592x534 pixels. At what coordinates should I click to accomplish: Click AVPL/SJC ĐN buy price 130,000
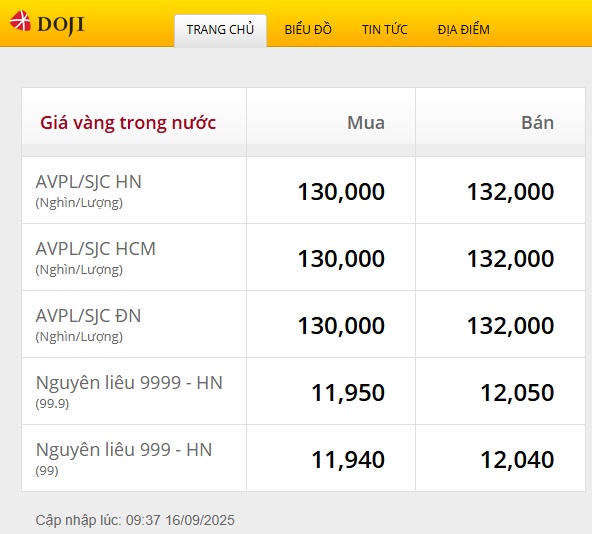coord(341,326)
